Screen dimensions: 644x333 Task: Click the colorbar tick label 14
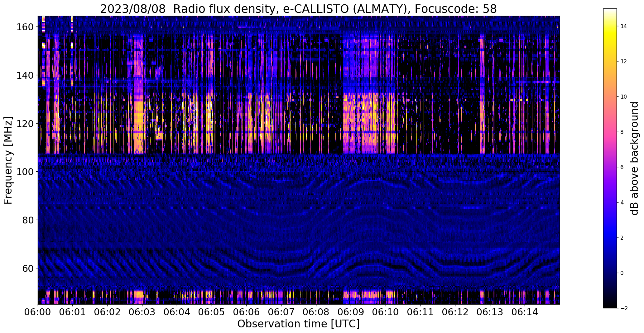[x=624, y=26]
